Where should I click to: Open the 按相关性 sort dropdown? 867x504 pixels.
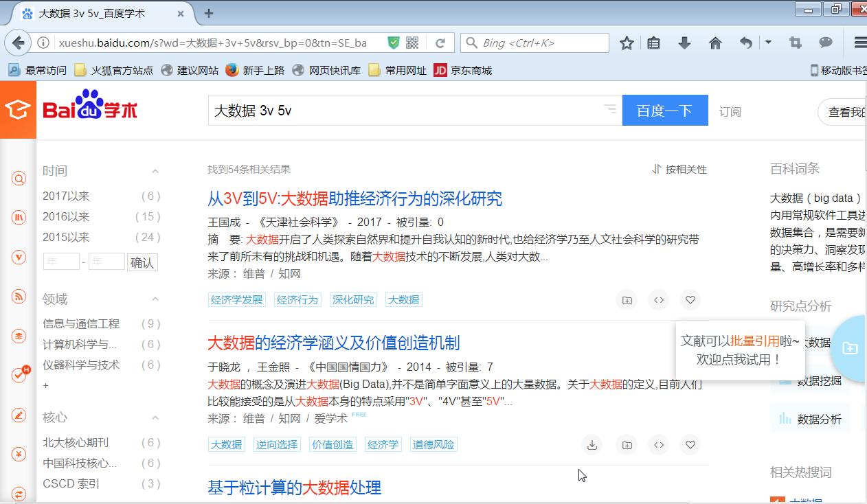tap(679, 170)
